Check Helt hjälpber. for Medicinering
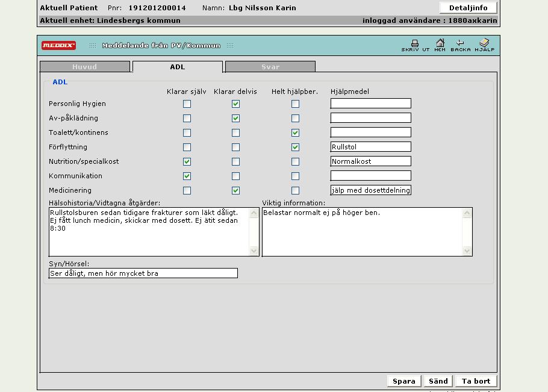The height and width of the screenshot is (392, 548). pyautogui.click(x=295, y=190)
